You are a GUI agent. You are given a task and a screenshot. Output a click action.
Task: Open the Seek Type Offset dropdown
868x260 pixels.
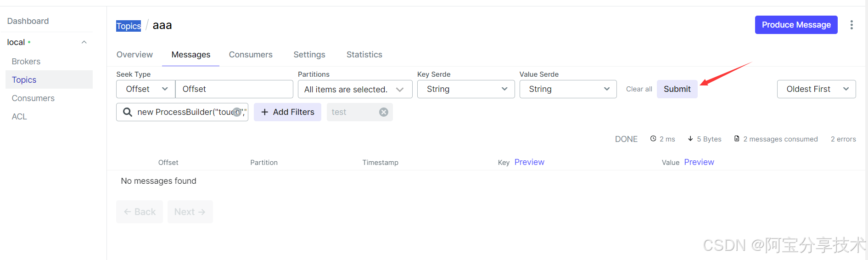point(146,89)
